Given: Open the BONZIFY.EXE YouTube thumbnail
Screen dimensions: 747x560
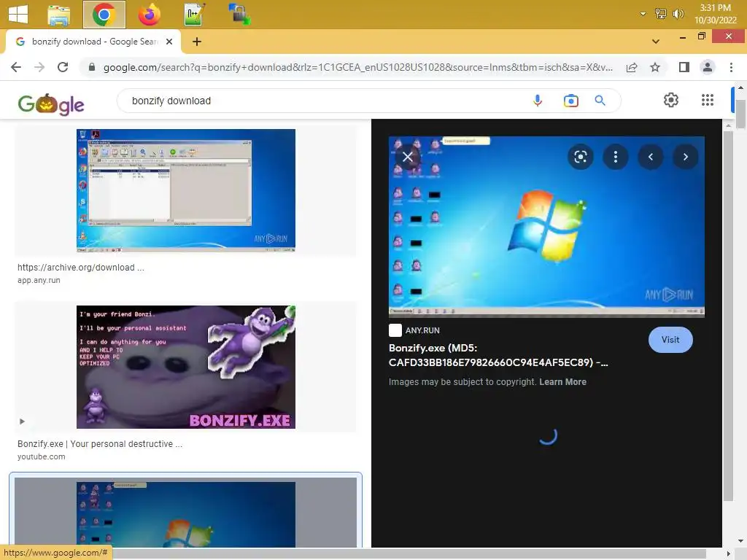Looking at the screenshot, I should (186, 367).
